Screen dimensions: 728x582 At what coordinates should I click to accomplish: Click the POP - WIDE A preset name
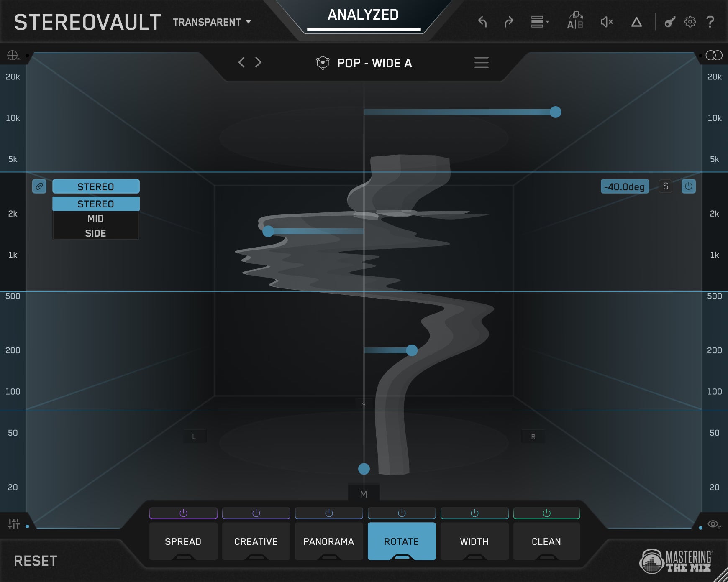[x=374, y=63]
